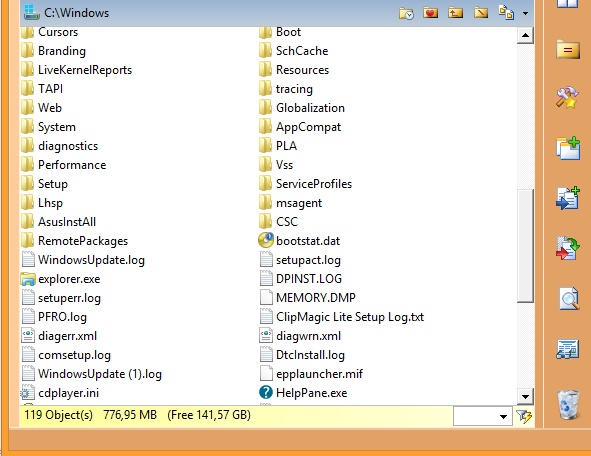Click the new folder plus icon

pyautogui.click(x=568, y=148)
